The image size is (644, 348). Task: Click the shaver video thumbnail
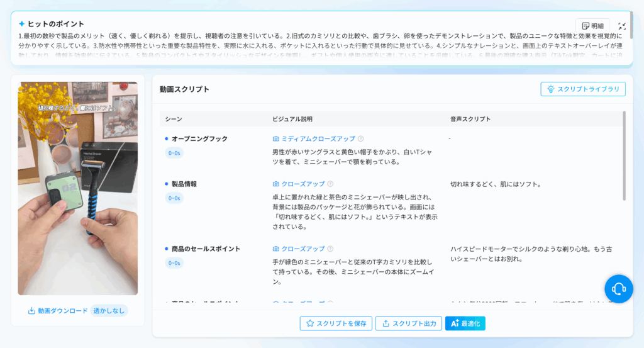coord(77,188)
